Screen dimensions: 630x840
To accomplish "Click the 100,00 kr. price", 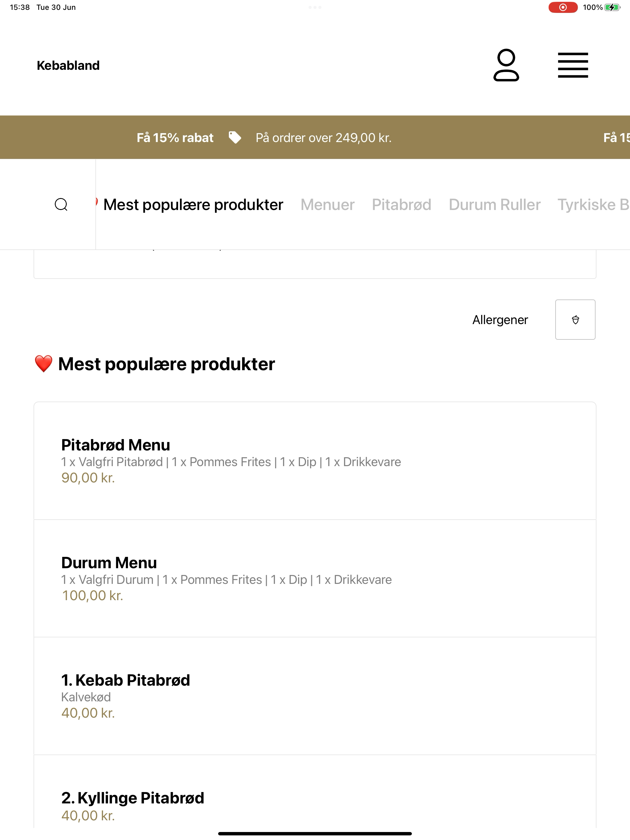I will click(x=92, y=596).
